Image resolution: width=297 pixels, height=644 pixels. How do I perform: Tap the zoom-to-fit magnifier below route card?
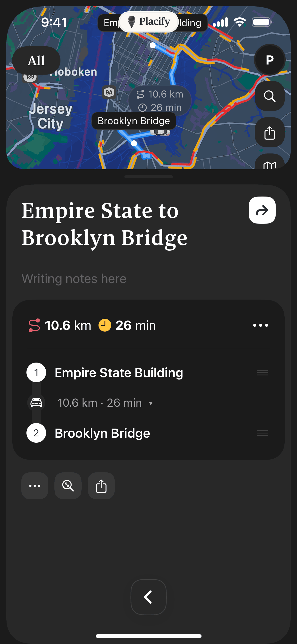pyautogui.click(x=68, y=486)
